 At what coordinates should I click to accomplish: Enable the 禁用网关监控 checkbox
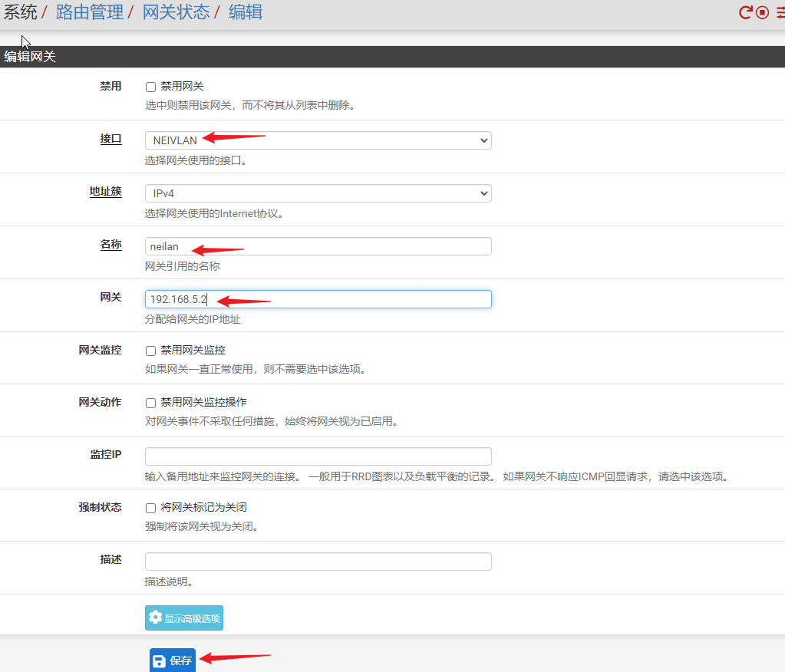tap(151, 351)
